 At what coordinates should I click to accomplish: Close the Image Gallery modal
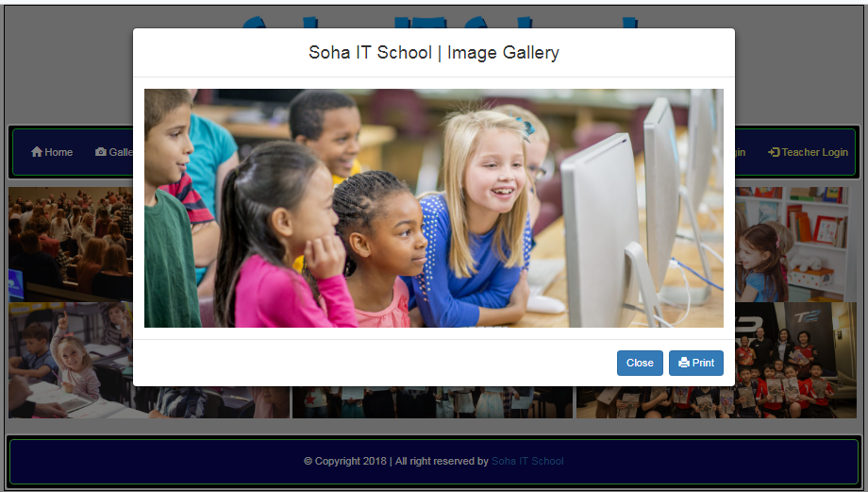click(640, 363)
